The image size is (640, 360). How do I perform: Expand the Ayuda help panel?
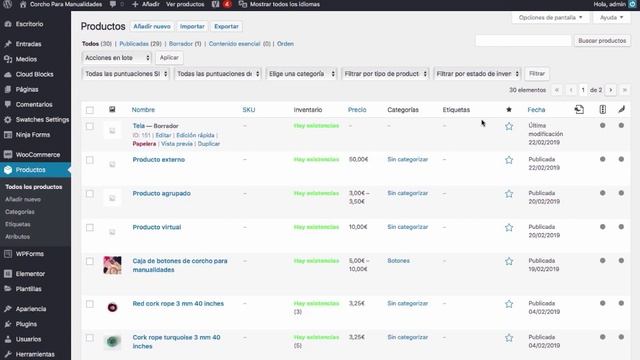(x=611, y=18)
